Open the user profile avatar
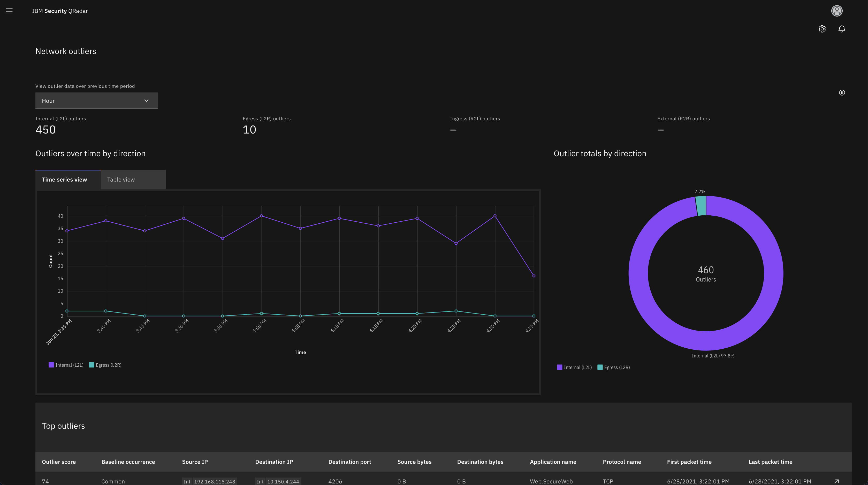This screenshot has width=868, height=485. tap(837, 11)
